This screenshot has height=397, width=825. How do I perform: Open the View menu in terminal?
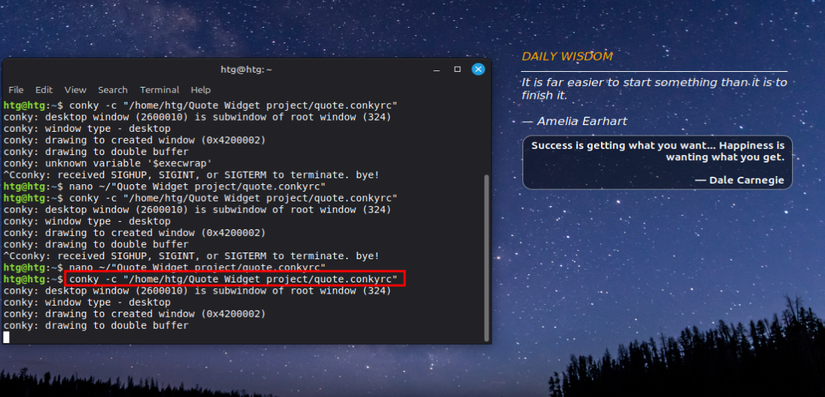click(75, 90)
